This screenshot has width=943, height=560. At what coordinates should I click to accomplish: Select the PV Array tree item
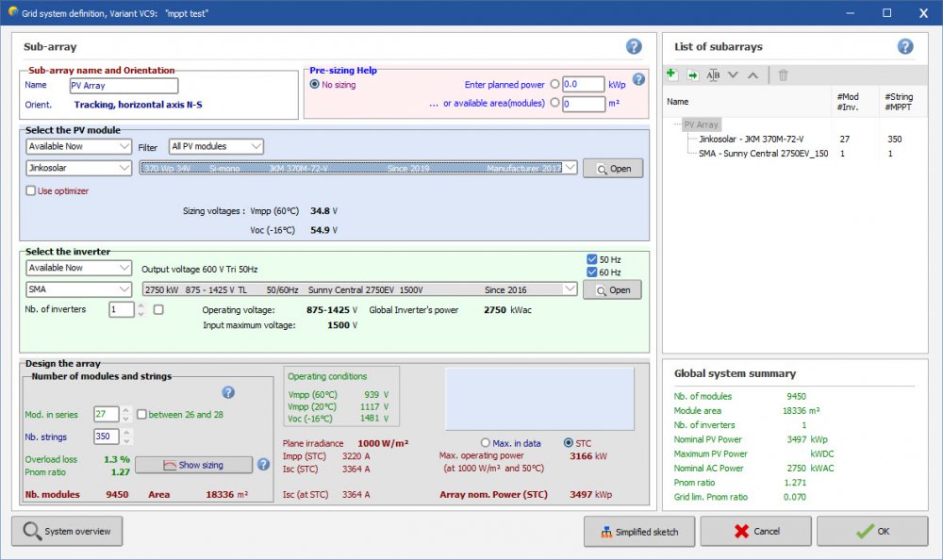point(701,124)
